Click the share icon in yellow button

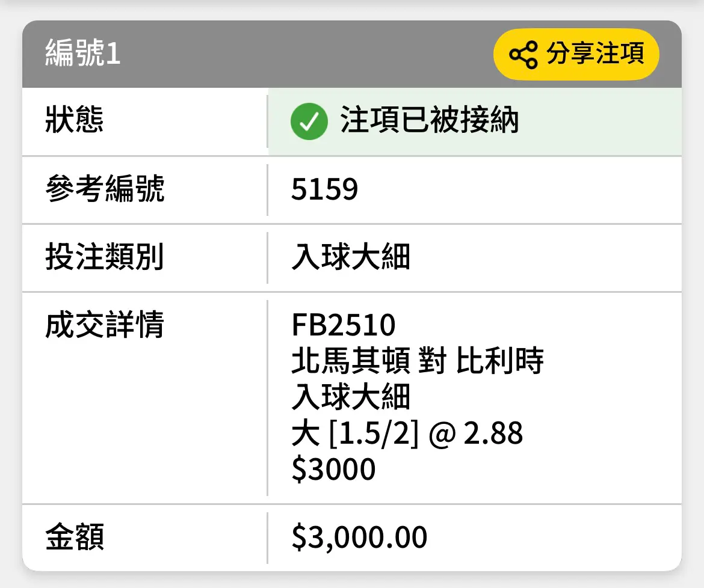click(523, 55)
